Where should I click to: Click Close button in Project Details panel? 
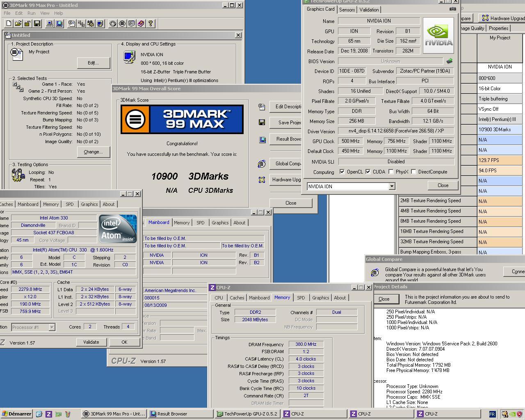pyautogui.click(x=384, y=299)
